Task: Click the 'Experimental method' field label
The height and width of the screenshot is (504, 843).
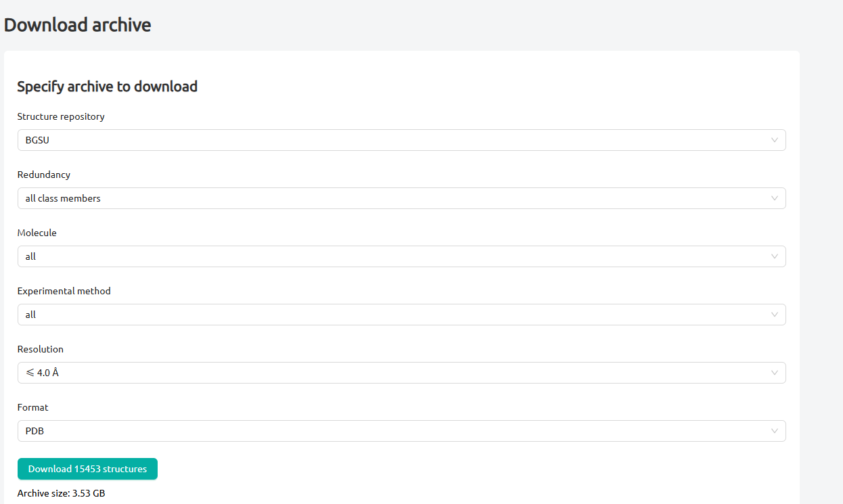Action: [64, 291]
